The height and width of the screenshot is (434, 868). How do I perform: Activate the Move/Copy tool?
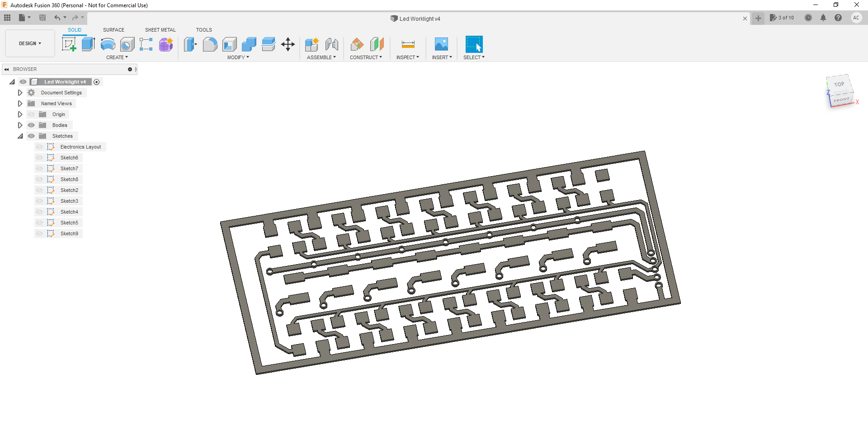click(288, 44)
